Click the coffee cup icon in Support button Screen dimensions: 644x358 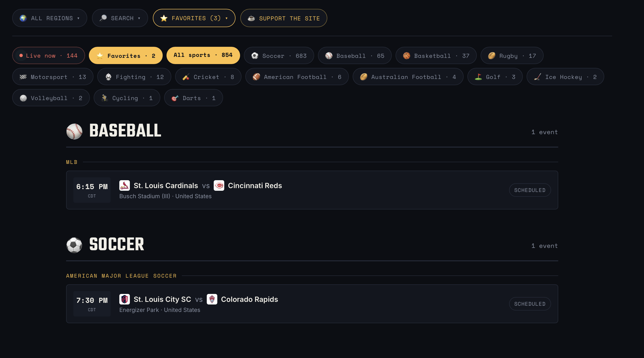(251, 18)
